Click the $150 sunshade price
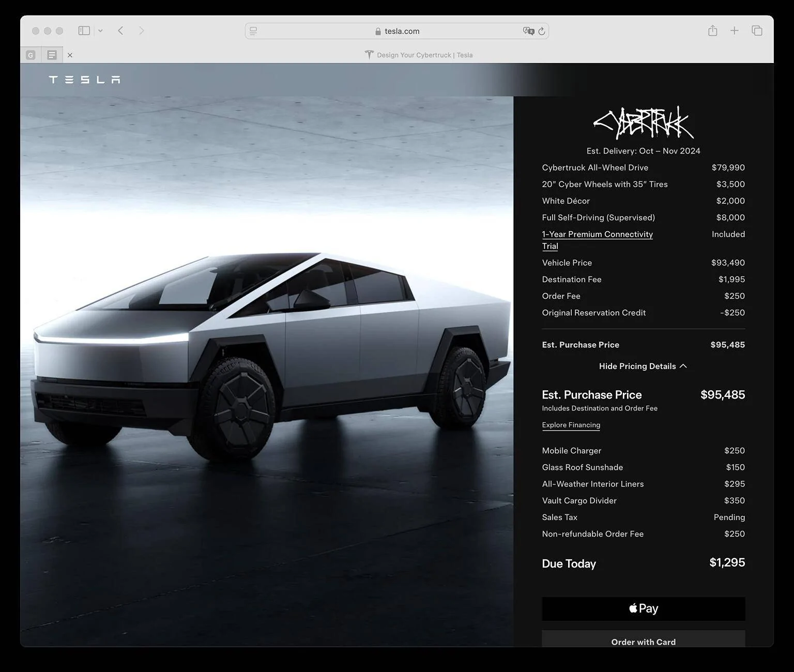The height and width of the screenshot is (672, 794). (x=735, y=467)
